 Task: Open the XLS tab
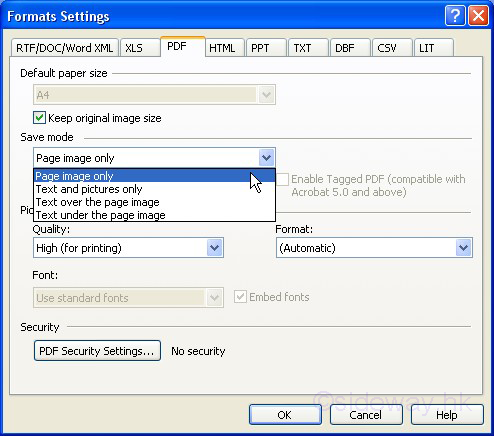[x=134, y=48]
